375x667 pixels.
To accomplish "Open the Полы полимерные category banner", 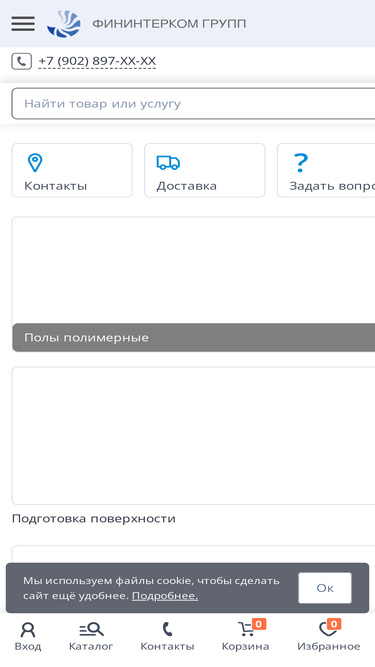I will click(193, 284).
